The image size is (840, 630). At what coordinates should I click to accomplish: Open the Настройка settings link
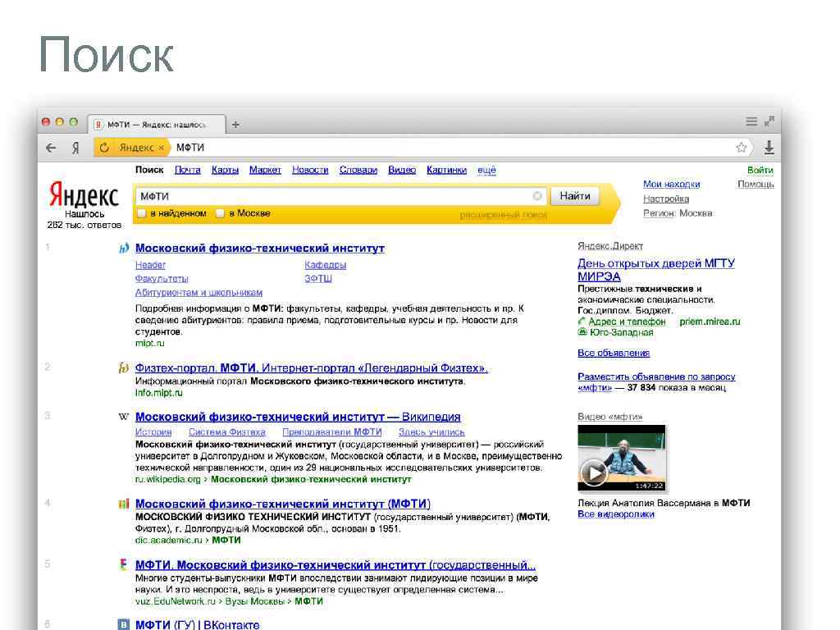(666, 199)
